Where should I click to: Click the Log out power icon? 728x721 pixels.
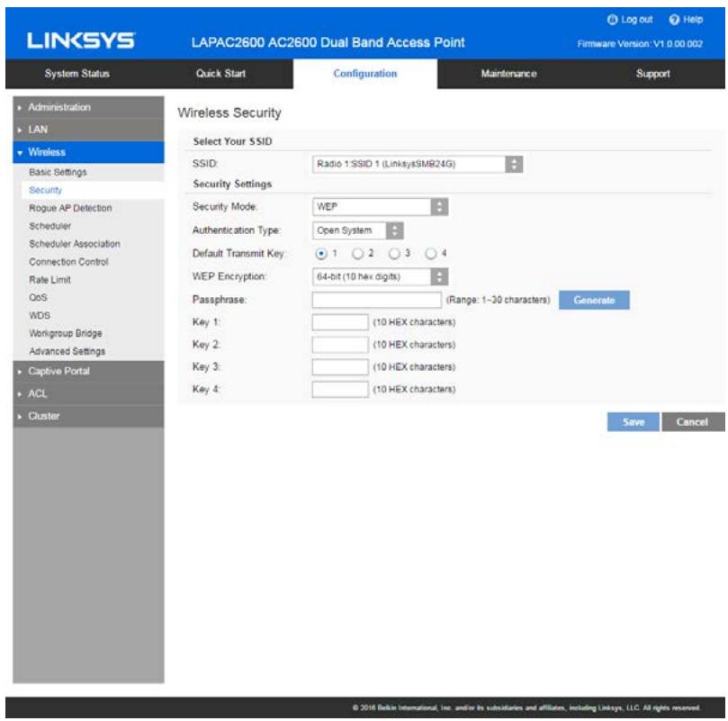coord(613,20)
